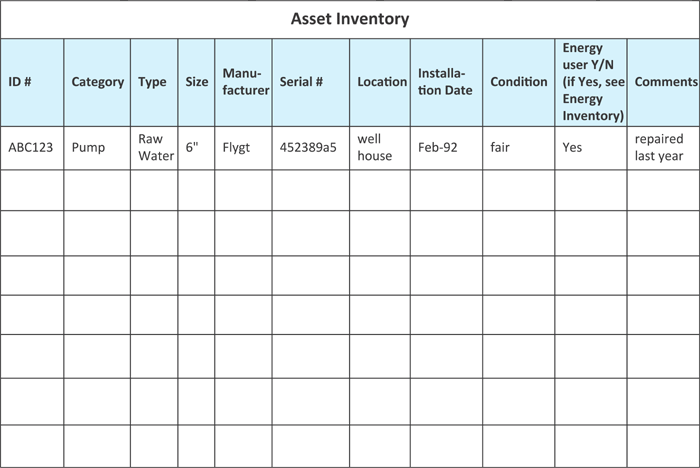Screen dimensions: 700x468
Task: Select the Category column header
Action: (x=97, y=82)
